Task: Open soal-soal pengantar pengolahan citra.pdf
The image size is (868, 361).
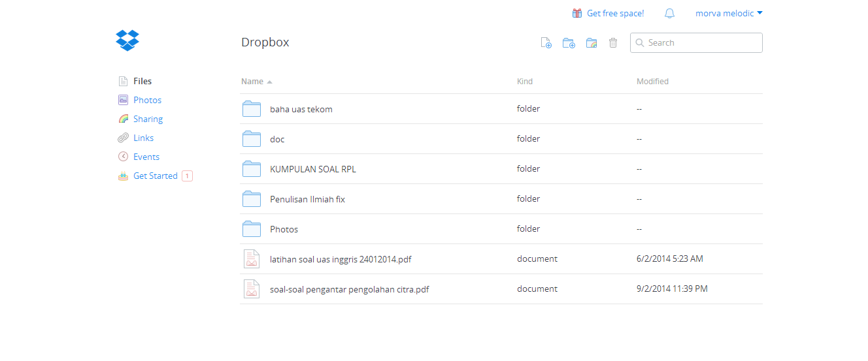Action: 350,289
